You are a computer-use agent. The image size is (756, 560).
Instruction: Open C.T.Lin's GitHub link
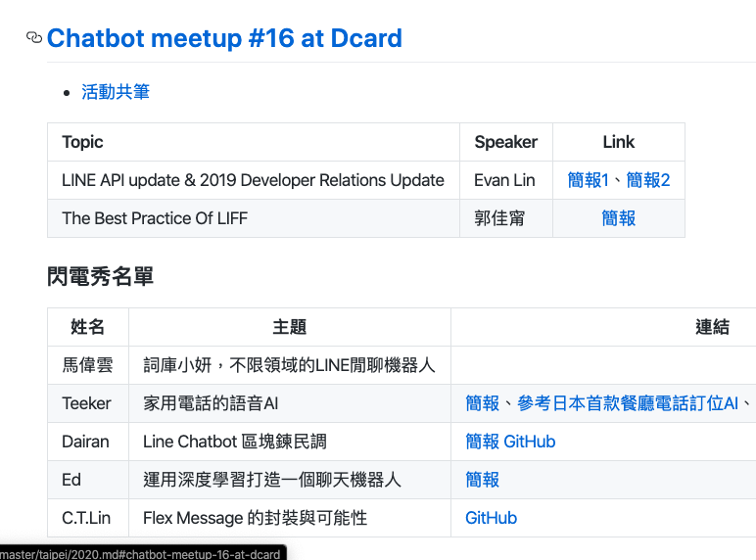(x=491, y=518)
